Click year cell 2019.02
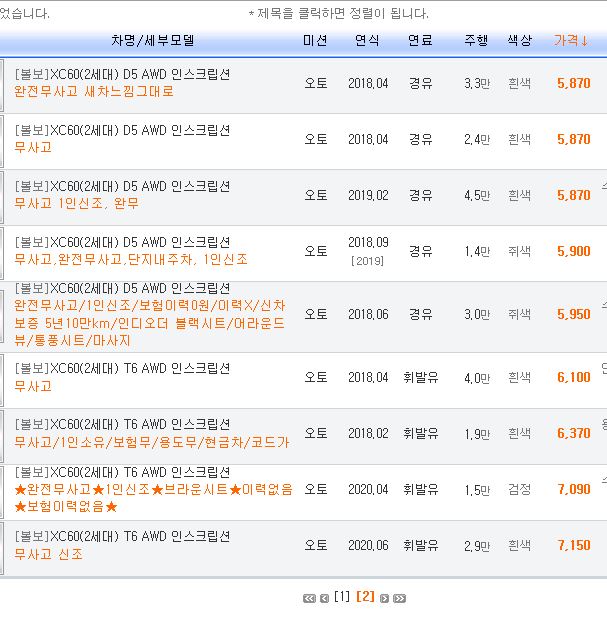This screenshot has height=621, width=607. tap(368, 195)
